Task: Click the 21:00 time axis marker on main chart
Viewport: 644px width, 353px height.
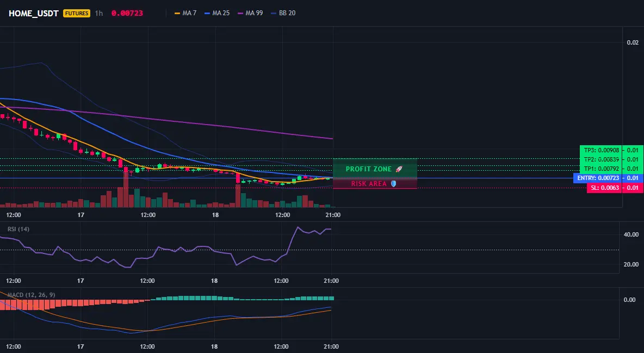Action: [333, 215]
